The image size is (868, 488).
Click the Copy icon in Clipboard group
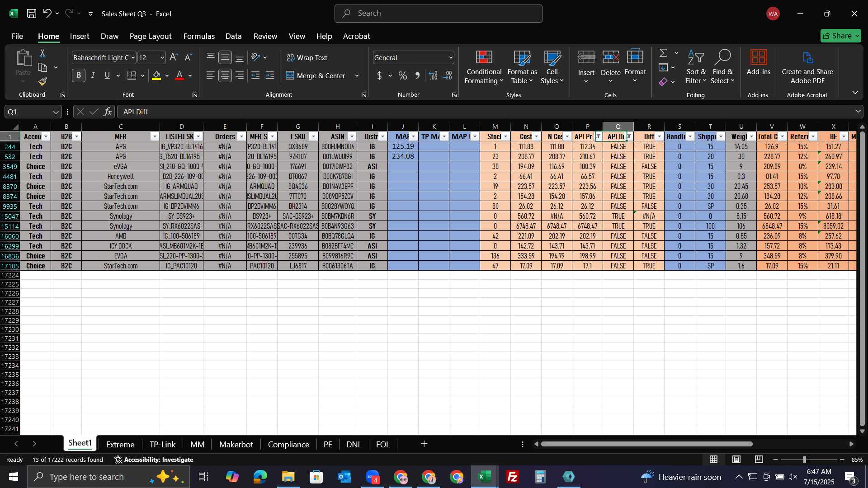pos(42,68)
